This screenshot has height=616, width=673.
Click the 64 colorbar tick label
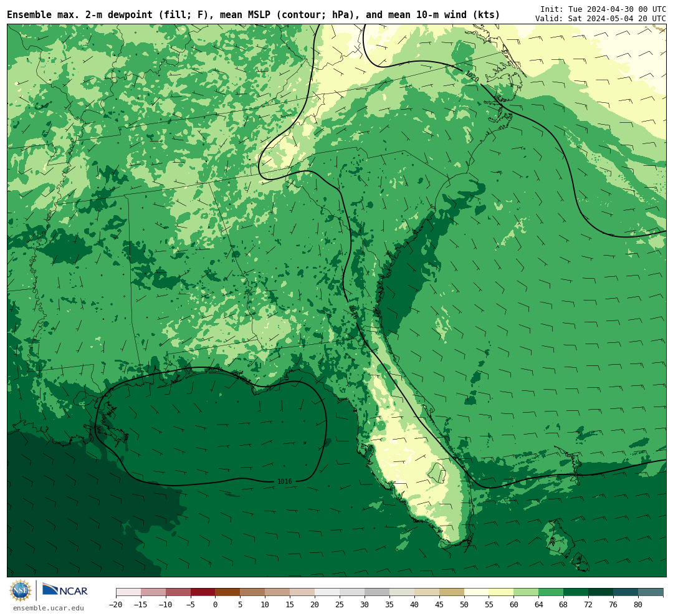[539, 604]
